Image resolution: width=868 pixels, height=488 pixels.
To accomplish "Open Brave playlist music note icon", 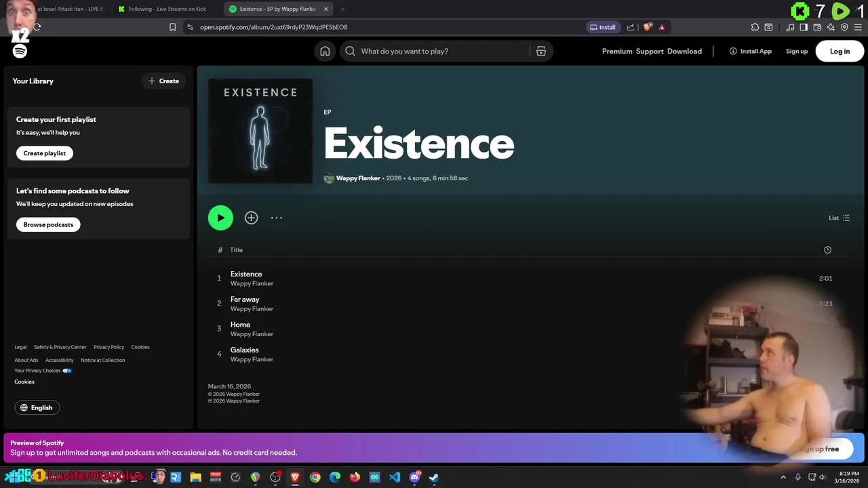I will (790, 27).
